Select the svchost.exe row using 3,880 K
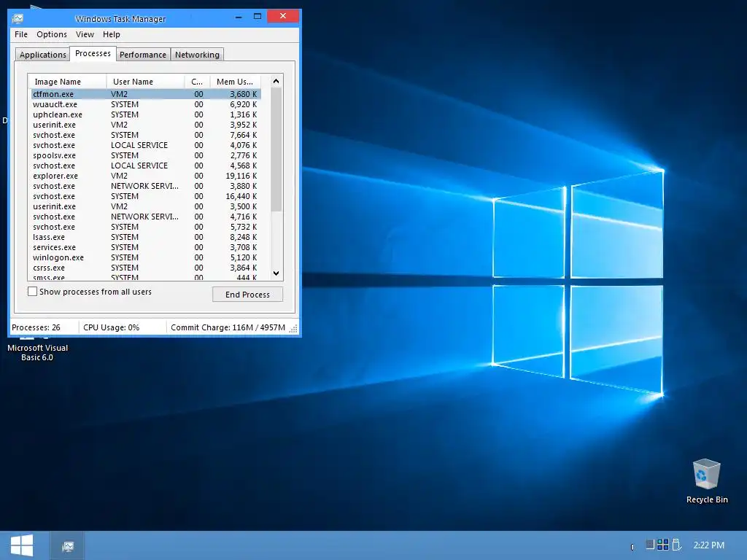The height and width of the screenshot is (560, 747). click(146, 186)
